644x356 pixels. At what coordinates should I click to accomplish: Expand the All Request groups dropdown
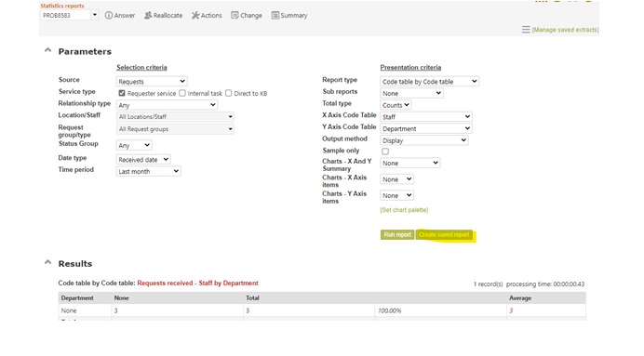point(175,129)
